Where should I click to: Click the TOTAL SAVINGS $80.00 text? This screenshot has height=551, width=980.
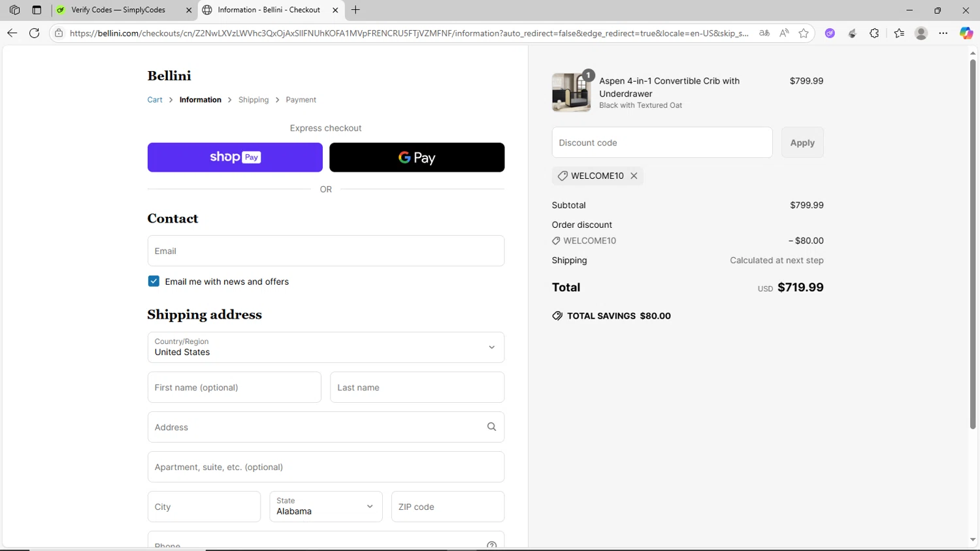point(619,316)
